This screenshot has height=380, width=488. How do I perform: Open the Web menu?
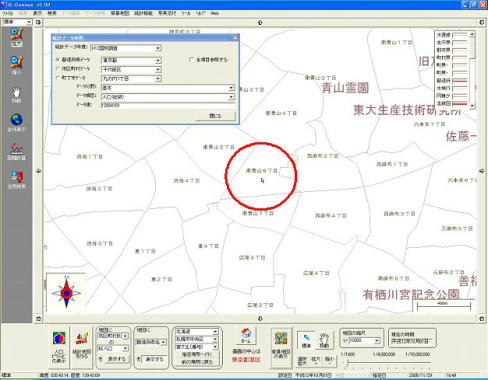(214, 13)
